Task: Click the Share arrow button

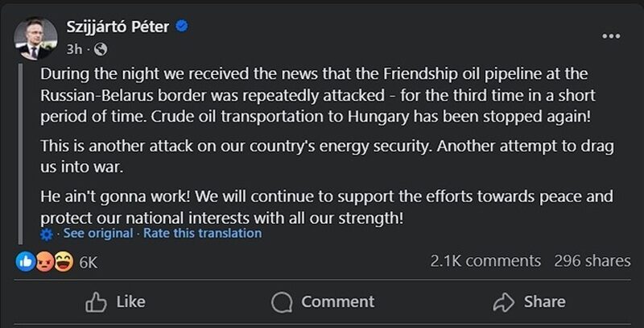Action: (x=529, y=301)
